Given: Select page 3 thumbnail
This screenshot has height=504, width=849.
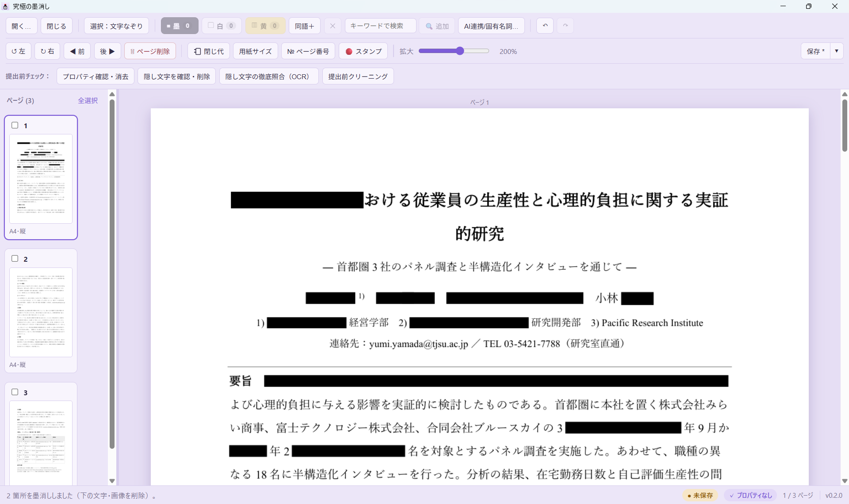Looking at the screenshot, I should [41, 442].
